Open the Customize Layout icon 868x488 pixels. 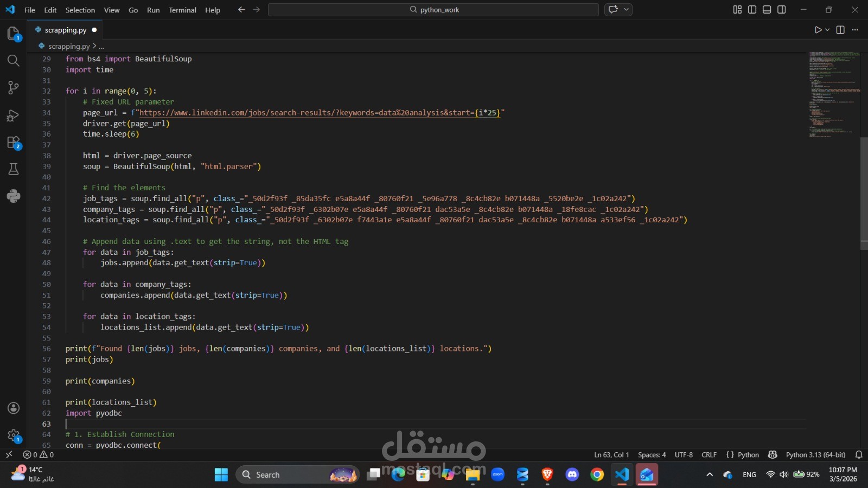737,10
